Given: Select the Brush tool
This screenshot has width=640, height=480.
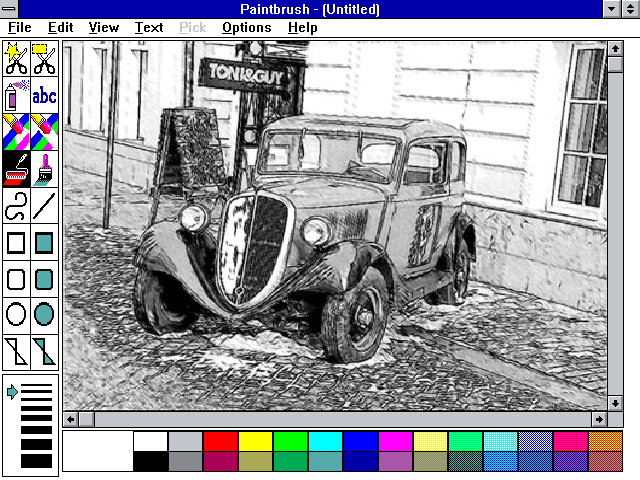Looking at the screenshot, I should (x=44, y=169).
